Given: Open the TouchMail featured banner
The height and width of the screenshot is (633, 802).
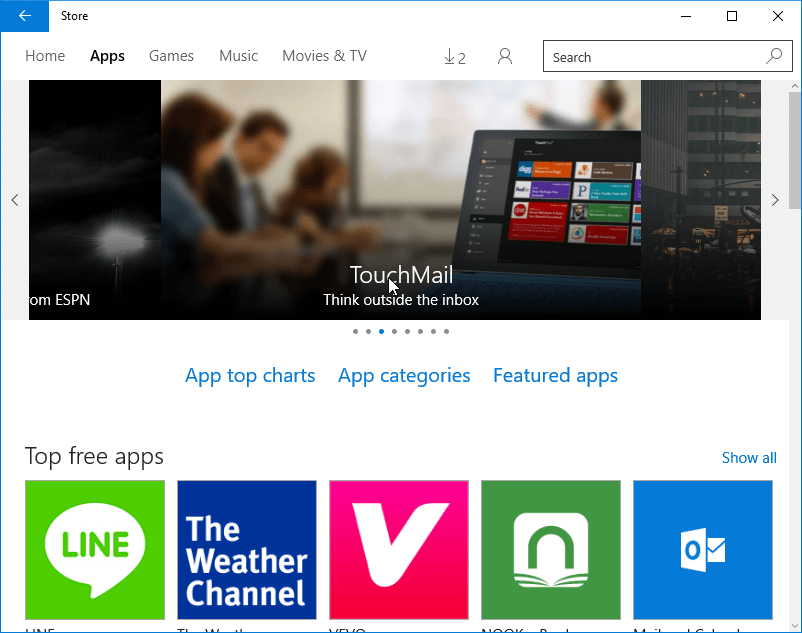Looking at the screenshot, I should (401, 200).
